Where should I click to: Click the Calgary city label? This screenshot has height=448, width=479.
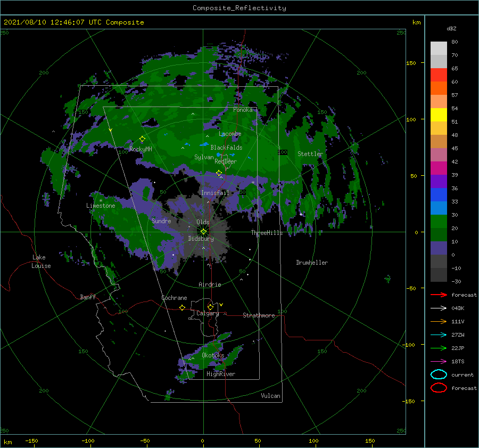point(208,313)
